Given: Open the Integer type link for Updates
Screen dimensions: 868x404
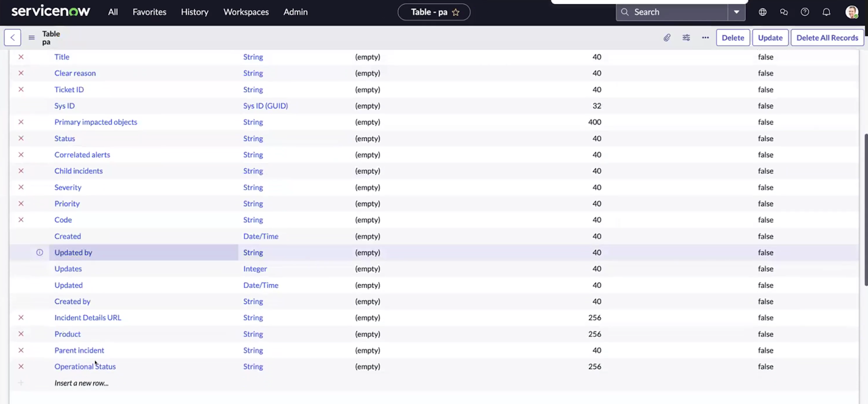Looking at the screenshot, I should pyautogui.click(x=255, y=268).
